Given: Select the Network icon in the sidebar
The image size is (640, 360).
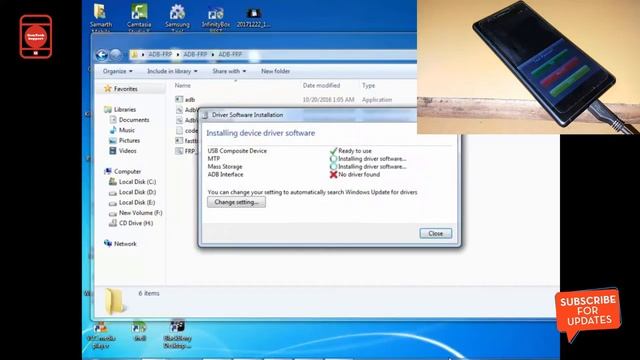Looking at the screenshot, I should point(108,243).
